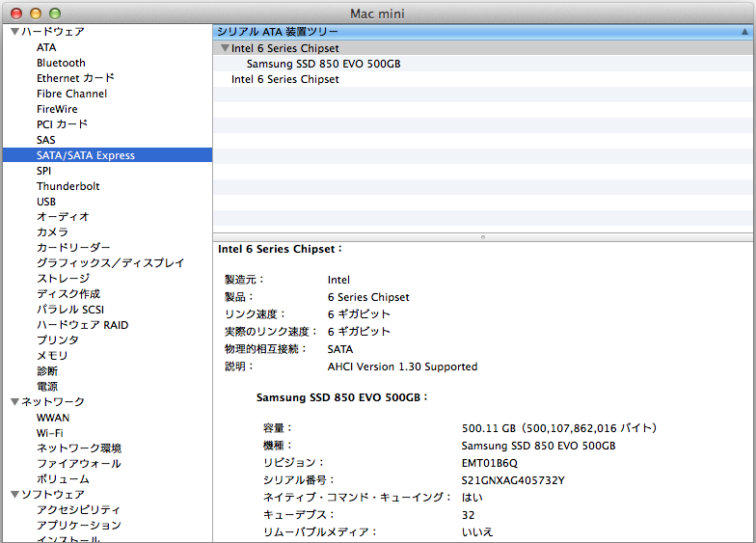This screenshot has height=543, width=756.
Task: Select カメラ in the sidebar
Action: point(52,232)
